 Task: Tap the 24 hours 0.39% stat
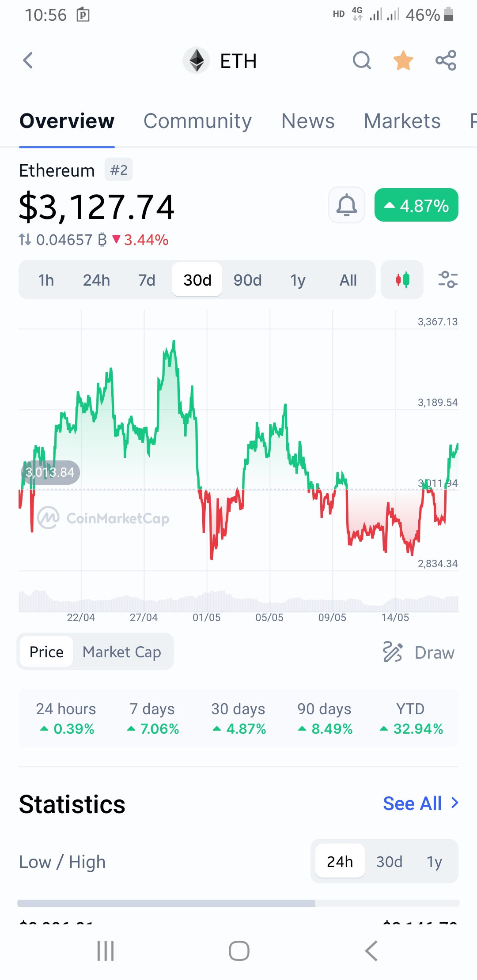tap(66, 718)
